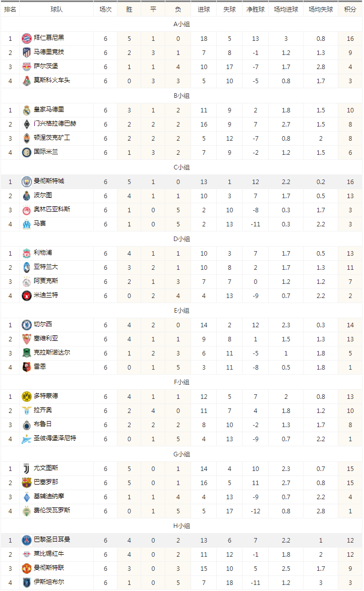Click the Chelsea crest icon

coord(26,325)
